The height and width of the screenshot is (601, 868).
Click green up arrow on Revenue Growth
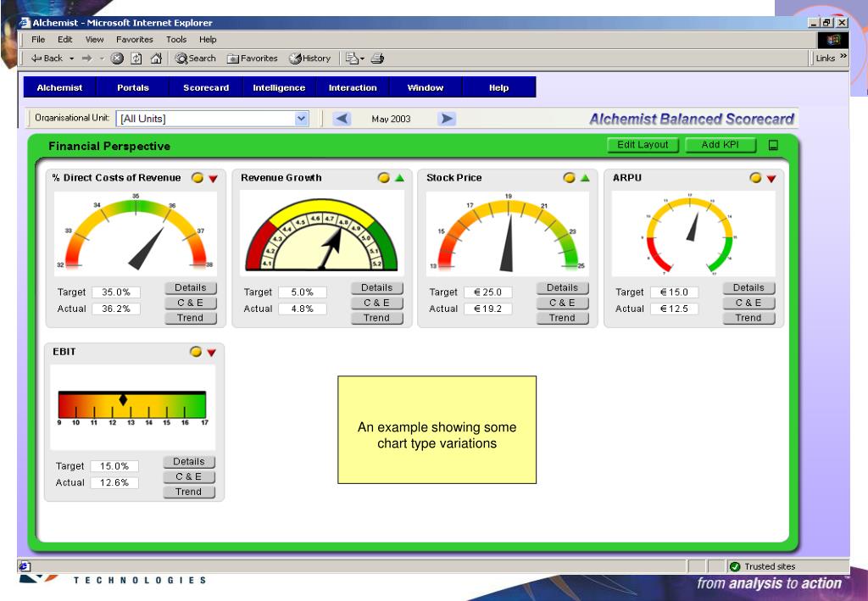click(400, 178)
